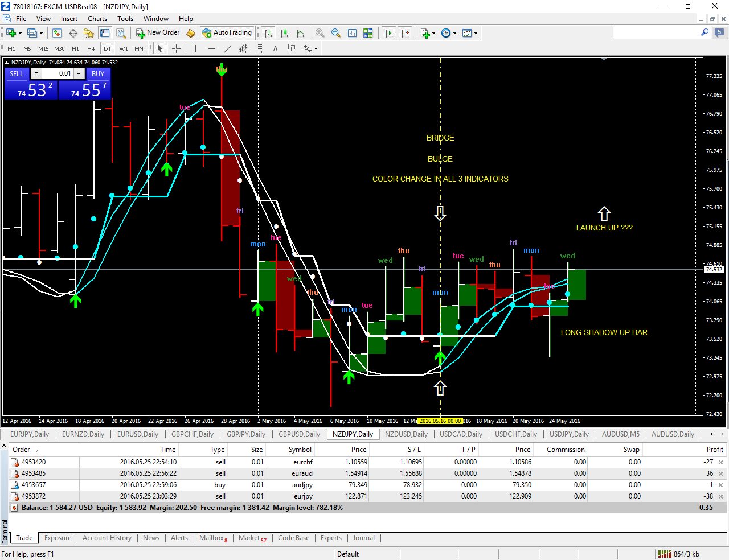Open the Account History terminal tab
This screenshot has height=560, width=729.
coord(107,538)
